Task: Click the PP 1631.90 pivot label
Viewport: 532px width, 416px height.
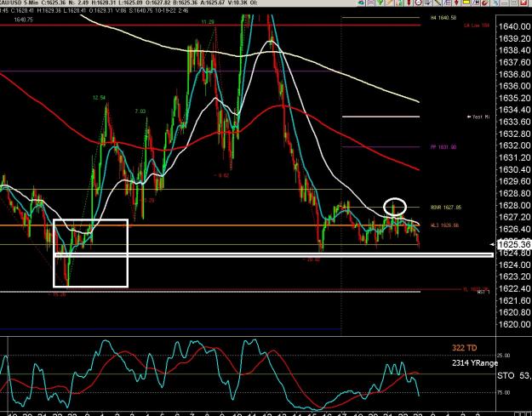Action: tap(443, 147)
